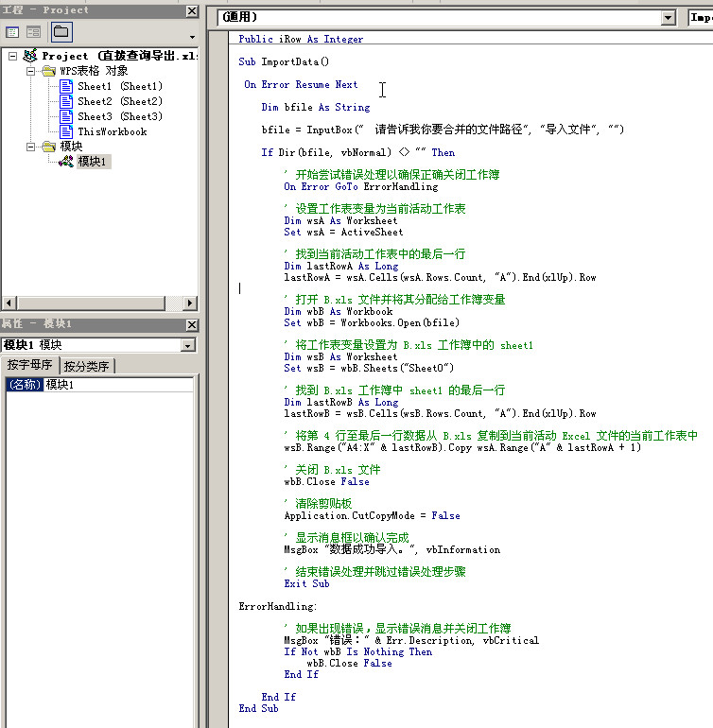Viewport: 713px width, 728px height.
Task: Click the Sheet3 document icon
Action: tap(67, 116)
